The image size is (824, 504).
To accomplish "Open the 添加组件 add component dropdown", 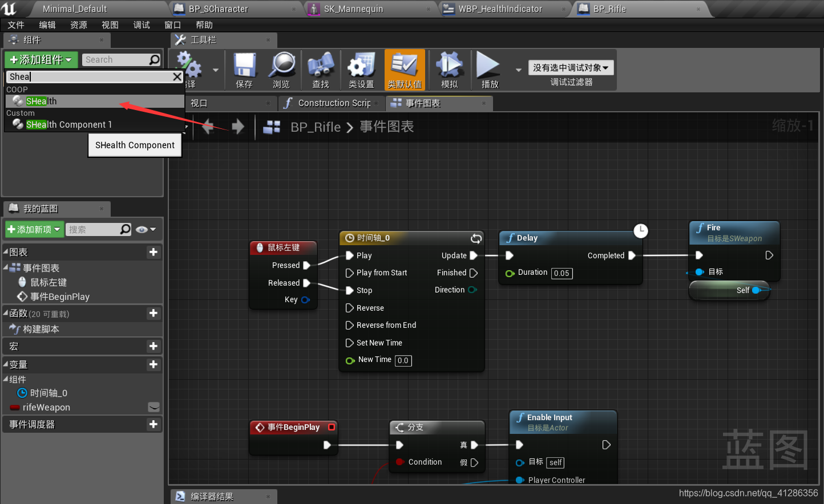I will pos(41,59).
